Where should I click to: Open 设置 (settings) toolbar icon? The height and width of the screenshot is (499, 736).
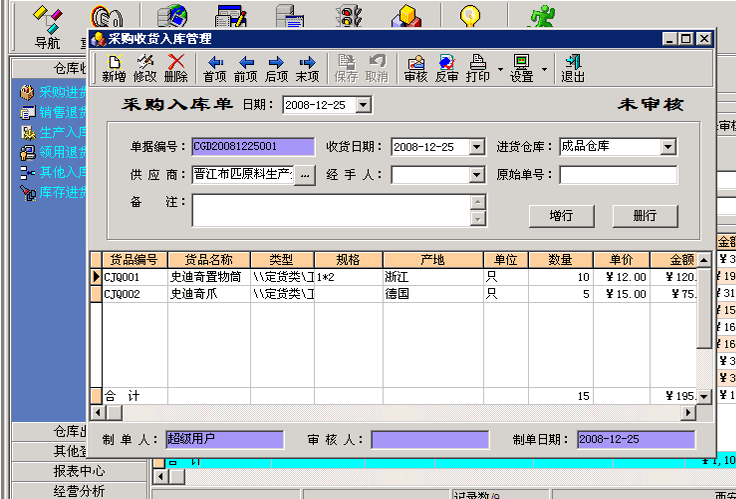point(522,69)
